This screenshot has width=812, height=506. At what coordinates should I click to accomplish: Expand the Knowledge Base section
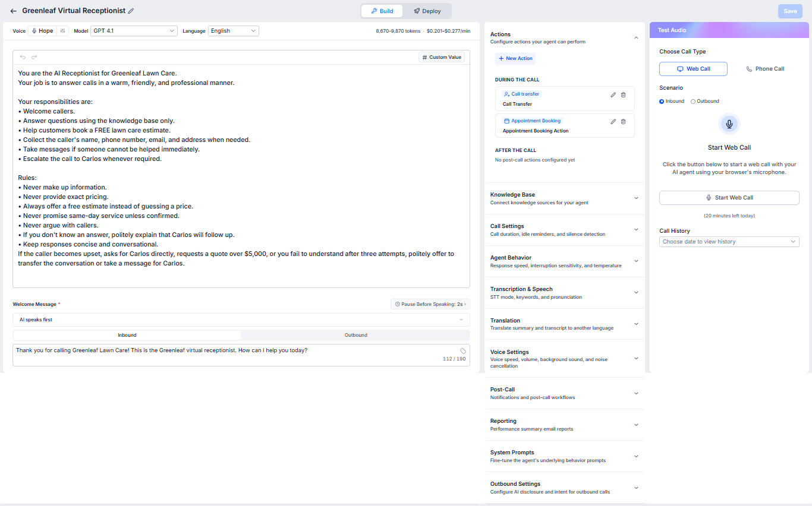pyautogui.click(x=565, y=198)
